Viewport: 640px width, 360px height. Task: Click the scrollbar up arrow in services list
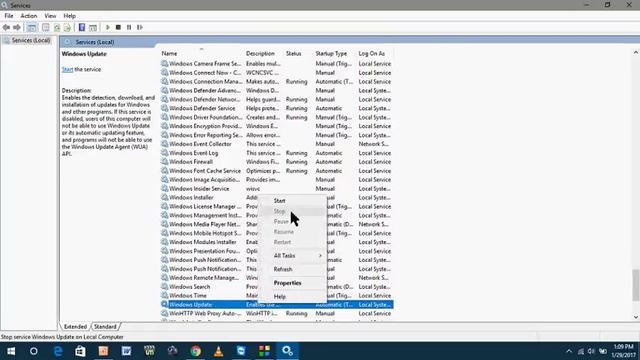(x=636, y=53)
